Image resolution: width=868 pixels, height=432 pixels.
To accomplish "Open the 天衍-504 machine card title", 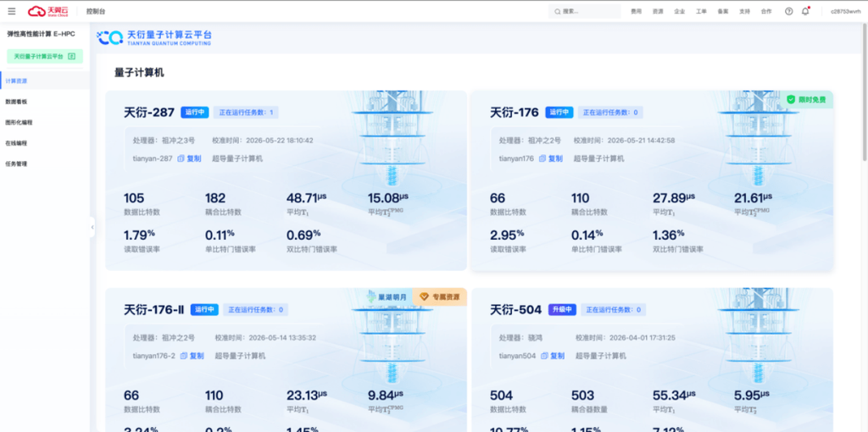I will [x=516, y=310].
